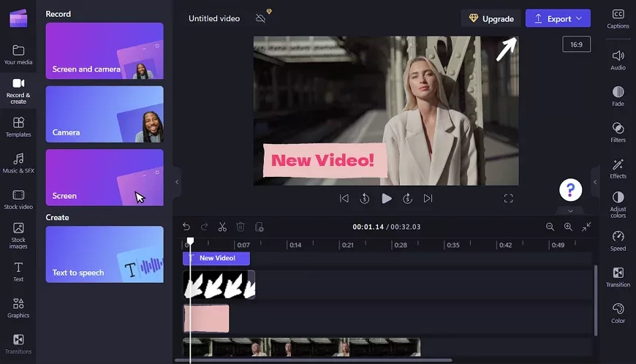
Task: Delete clip with trash icon
Action: (241, 227)
